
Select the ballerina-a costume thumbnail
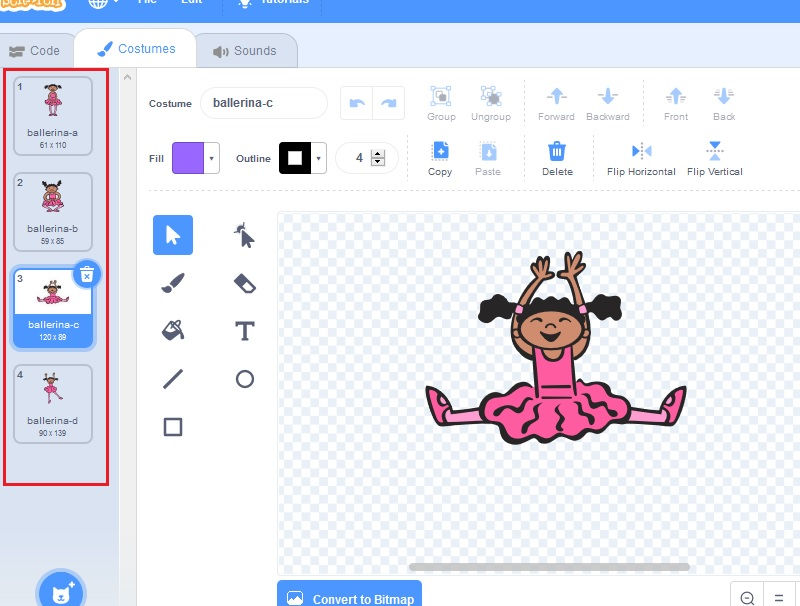53,116
